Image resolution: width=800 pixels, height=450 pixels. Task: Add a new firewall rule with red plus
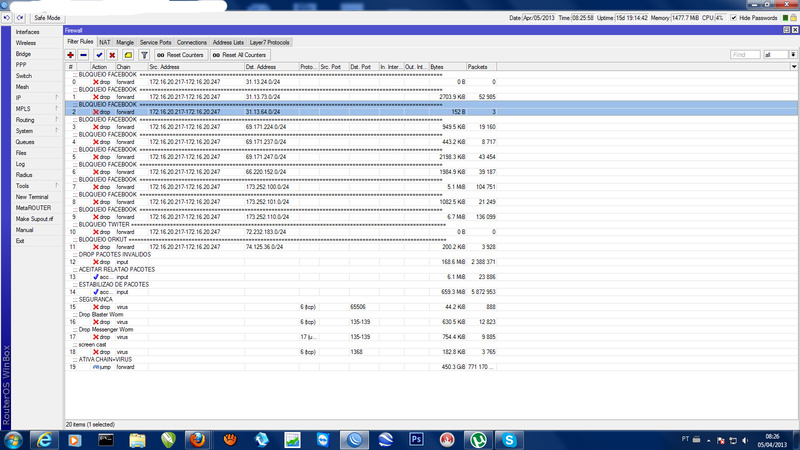[x=70, y=55]
